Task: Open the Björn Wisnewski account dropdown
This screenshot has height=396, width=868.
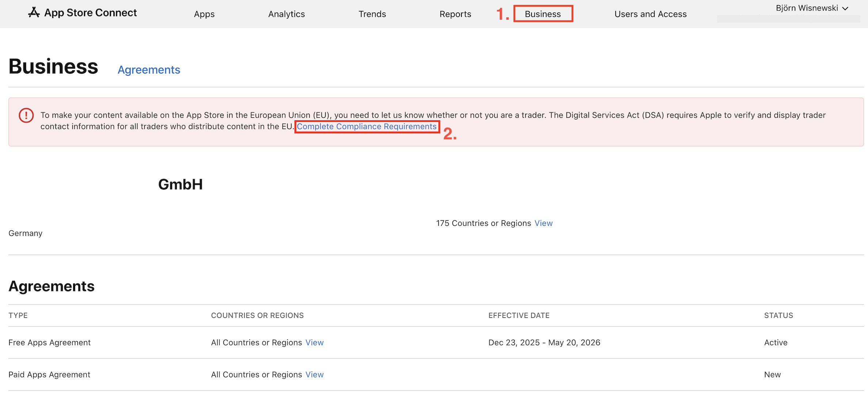Action: point(812,8)
